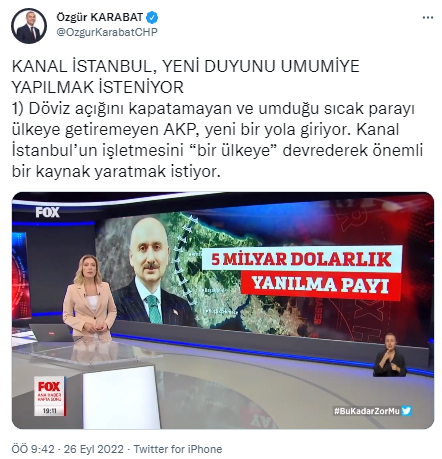Image resolution: width=442 pixels, height=459 pixels.
Task: Open the three-dot more options menu
Action: coord(428,18)
